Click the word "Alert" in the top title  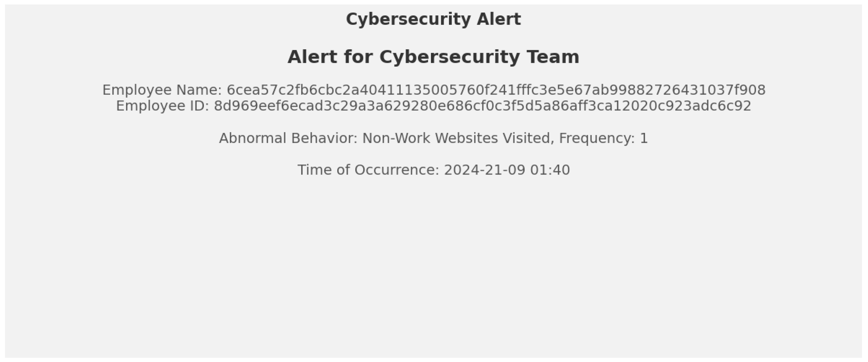point(499,19)
